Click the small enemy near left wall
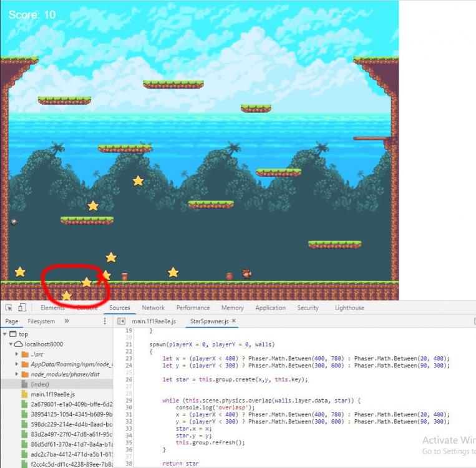The image size is (476, 468). pyautogui.click(x=14, y=222)
